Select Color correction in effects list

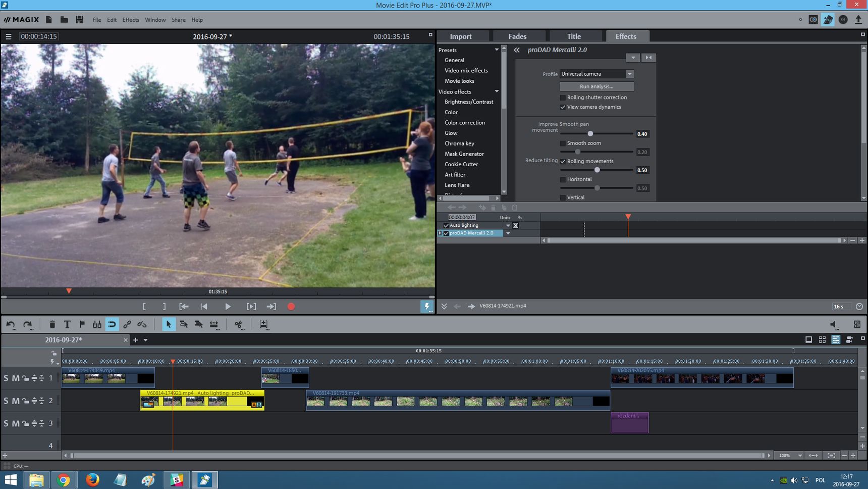pos(465,123)
